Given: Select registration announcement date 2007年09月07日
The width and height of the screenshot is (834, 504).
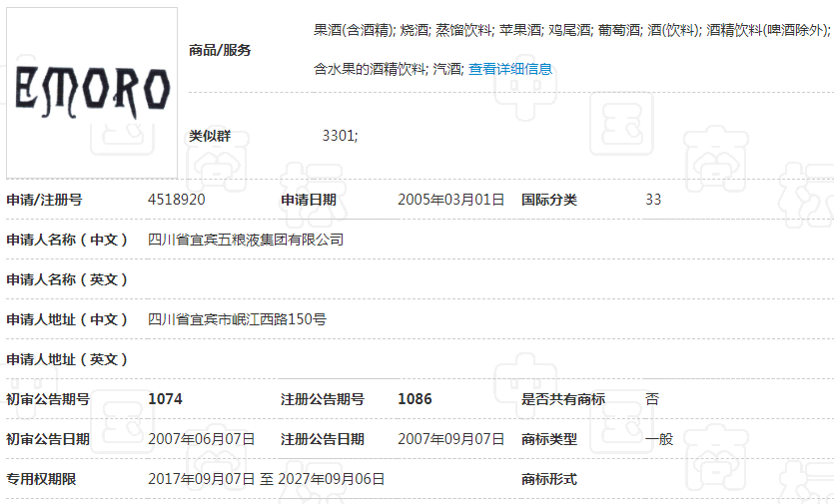Looking at the screenshot, I should coord(451,439).
